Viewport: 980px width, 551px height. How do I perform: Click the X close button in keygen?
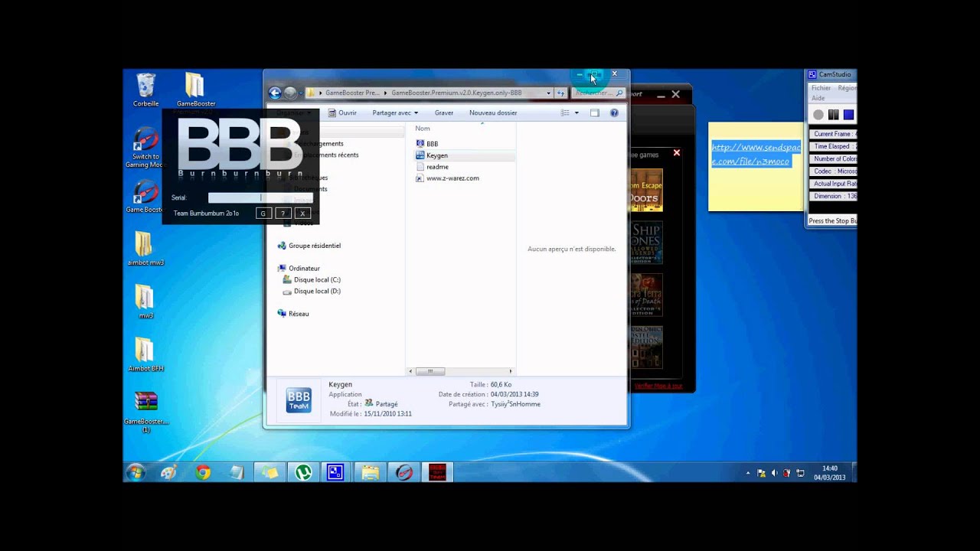tap(302, 214)
